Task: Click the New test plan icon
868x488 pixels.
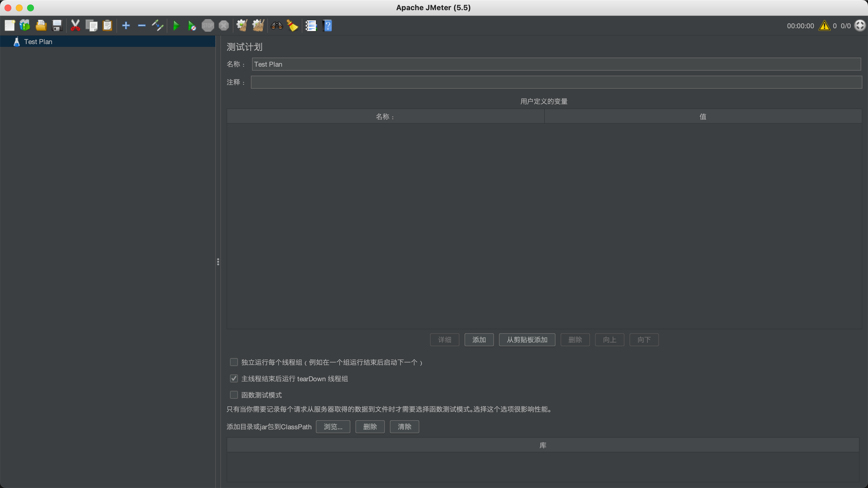Action: point(10,26)
